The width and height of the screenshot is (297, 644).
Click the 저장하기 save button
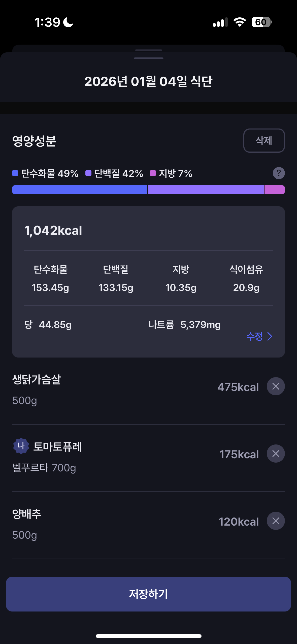[x=148, y=594]
